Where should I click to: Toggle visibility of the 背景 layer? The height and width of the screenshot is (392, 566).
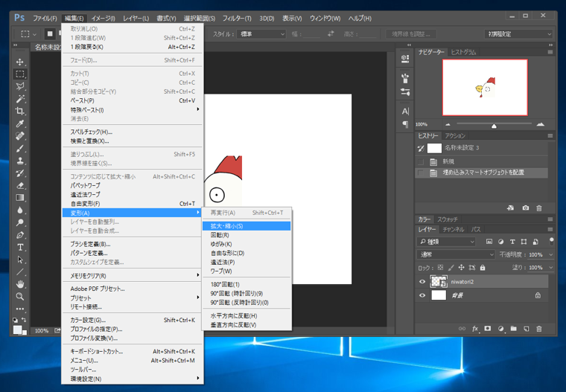tap(423, 295)
